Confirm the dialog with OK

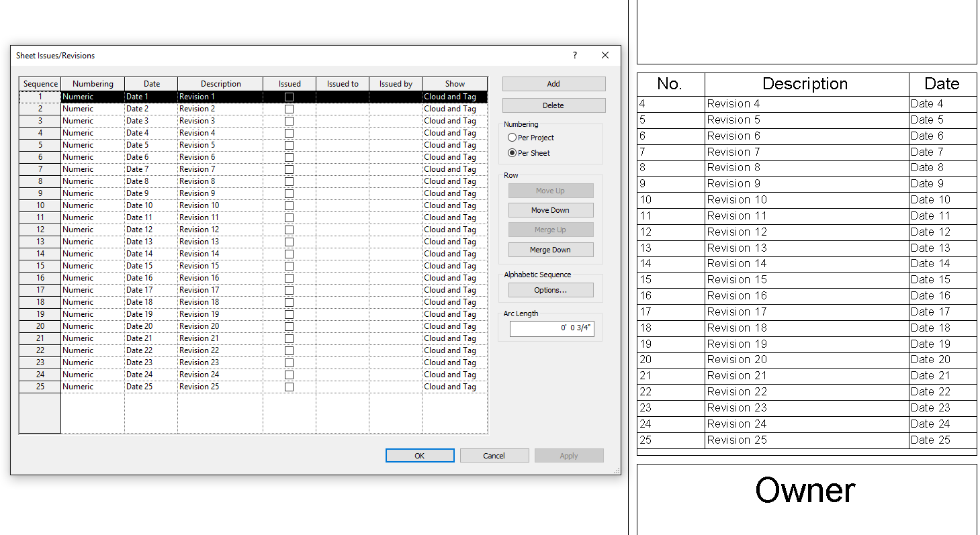(420, 456)
